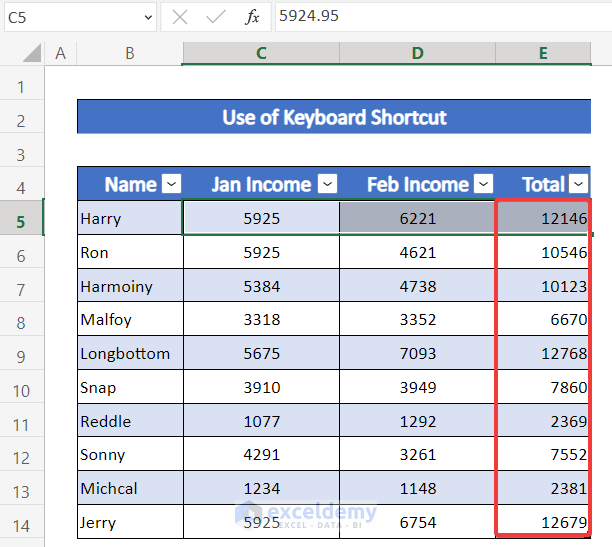Click the Insert Function fx icon
This screenshot has width=612, height=547.
click(x=253, y=17)
